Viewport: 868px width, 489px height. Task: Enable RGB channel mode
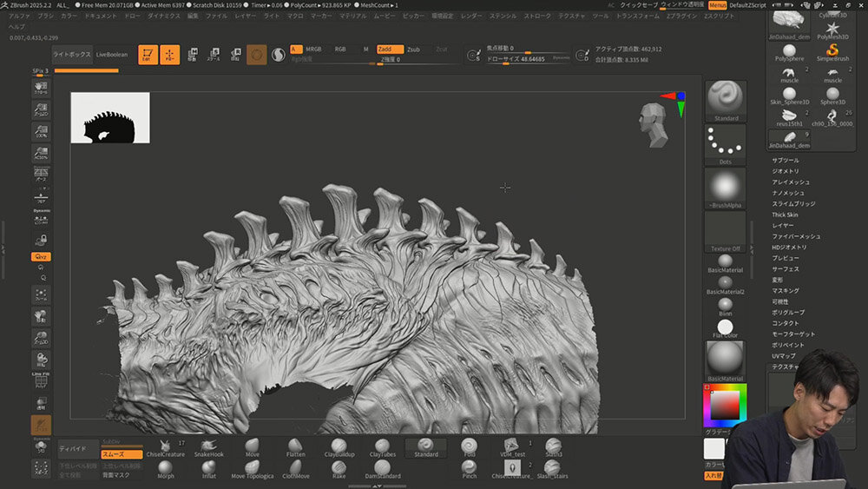340,50
